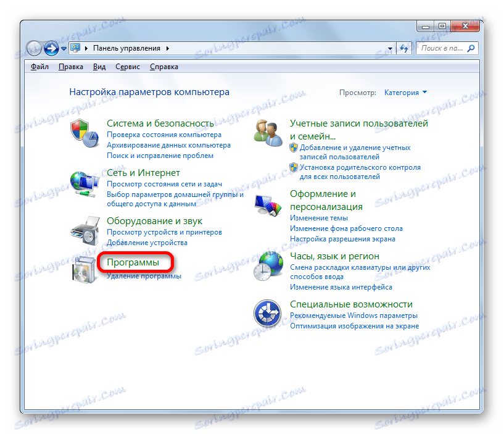Open the Файл menu
504x434 pixels.
pos(39,67)
